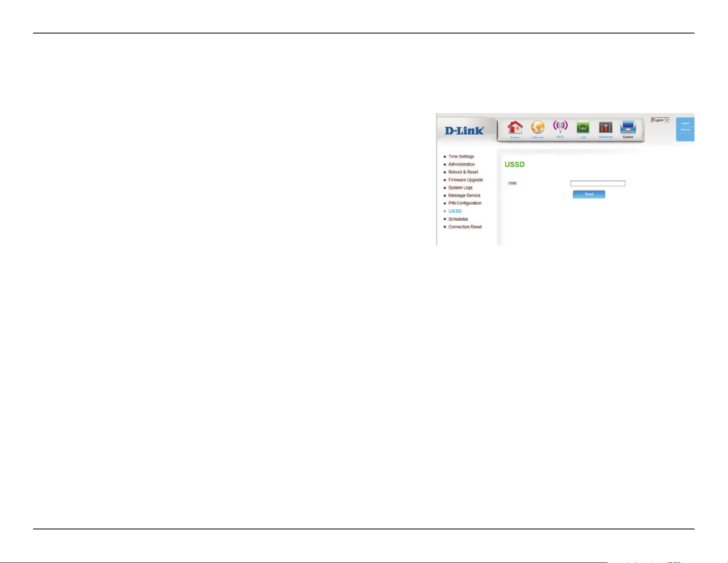Select USSD in the sidebar
728x563 pixels.
(x=455, y=211)
